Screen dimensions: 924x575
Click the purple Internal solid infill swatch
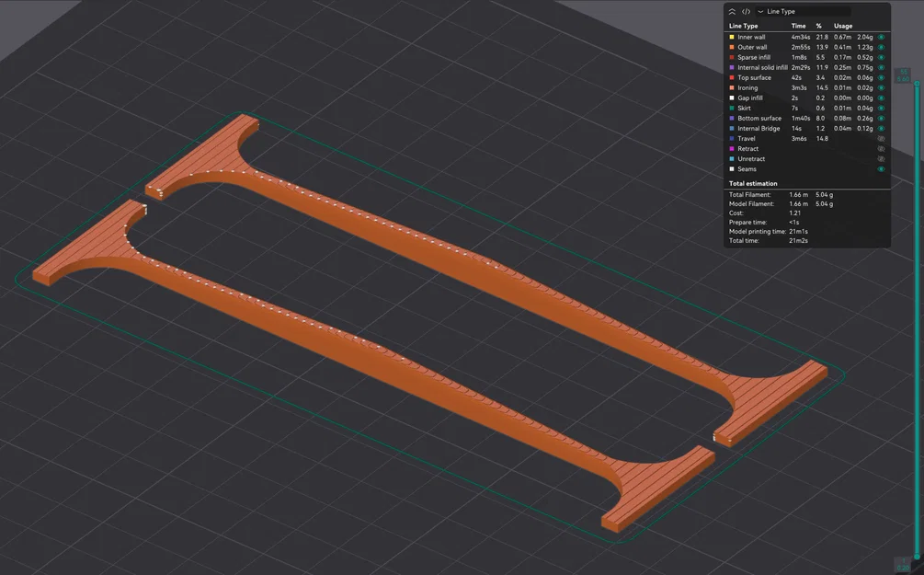(732, 67)
